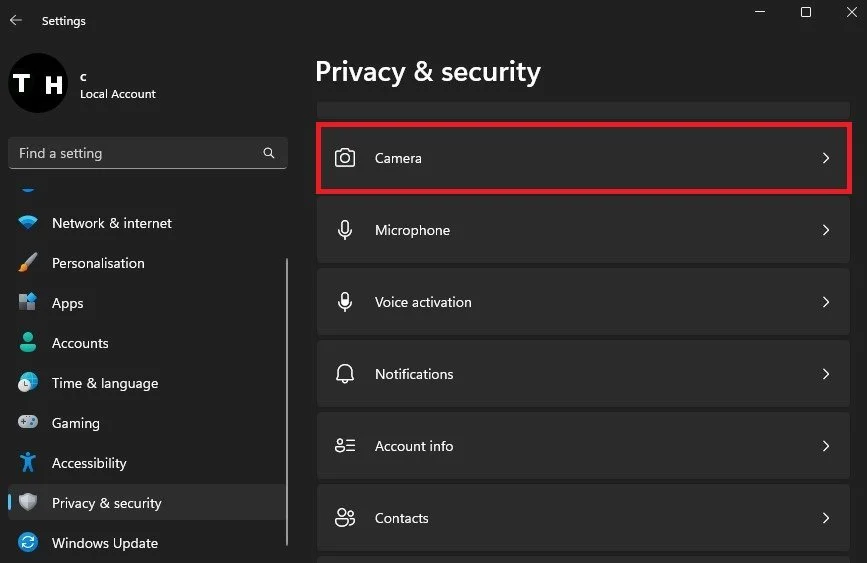Click the search magnifier icon

point(269,153)
